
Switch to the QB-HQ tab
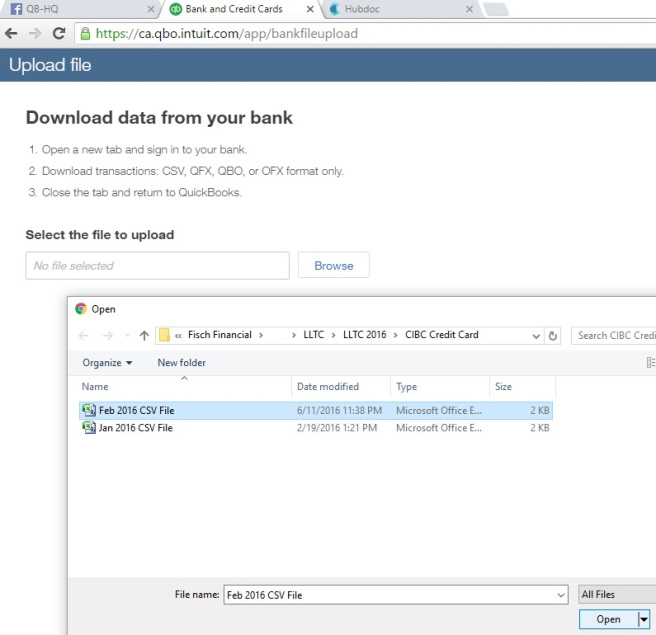[79, 9]
